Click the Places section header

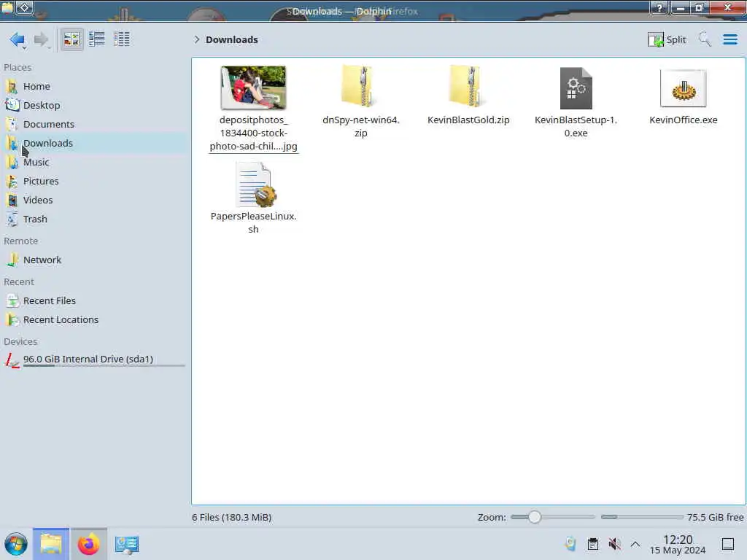pos(18,68)
